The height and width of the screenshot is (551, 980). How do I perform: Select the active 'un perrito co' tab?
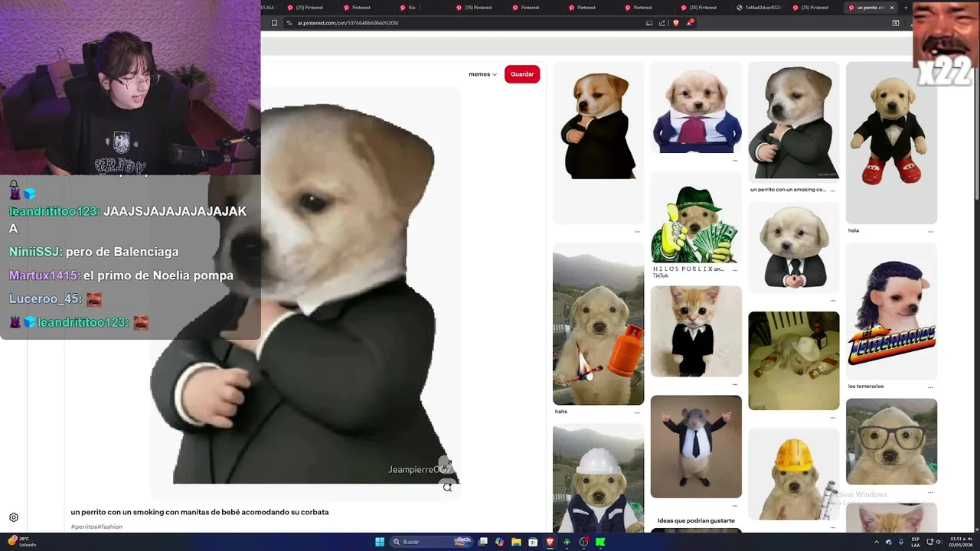click(x=871, y=8)
